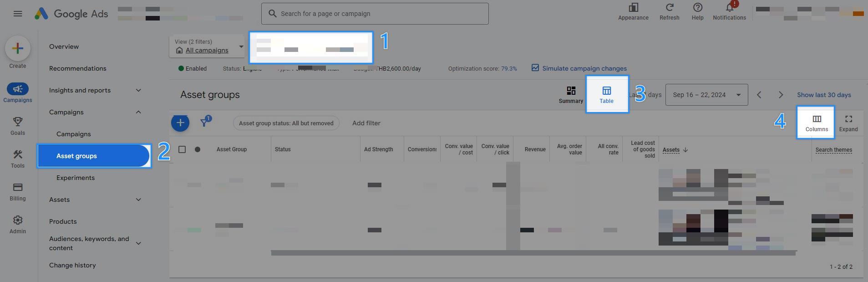Screen dimensions: 868x282
Task: Click Show last 30 days link
Action: click(824, 95)
